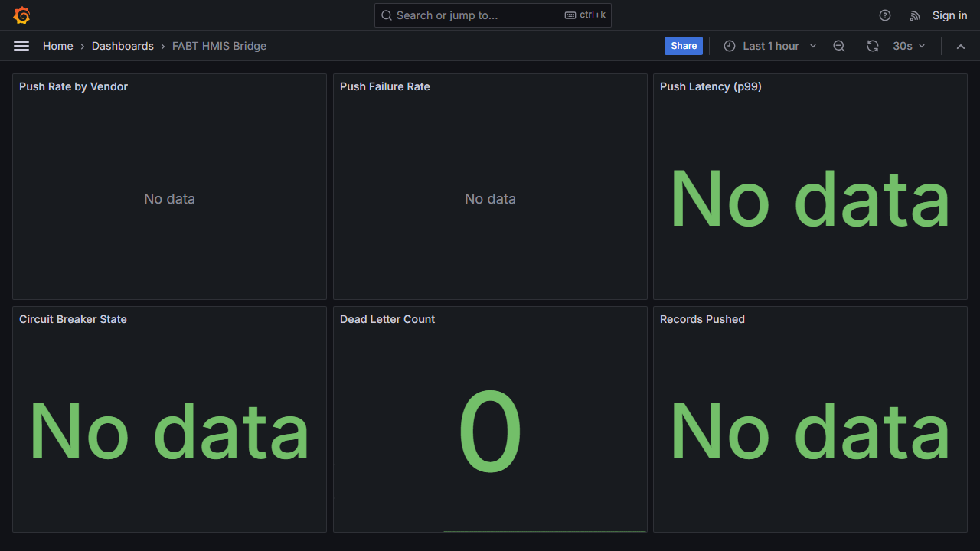Image resolution: width=980 pixels, height=551 pixels.
Task: Click the zoom out time range icon
Action: (838, 46)
